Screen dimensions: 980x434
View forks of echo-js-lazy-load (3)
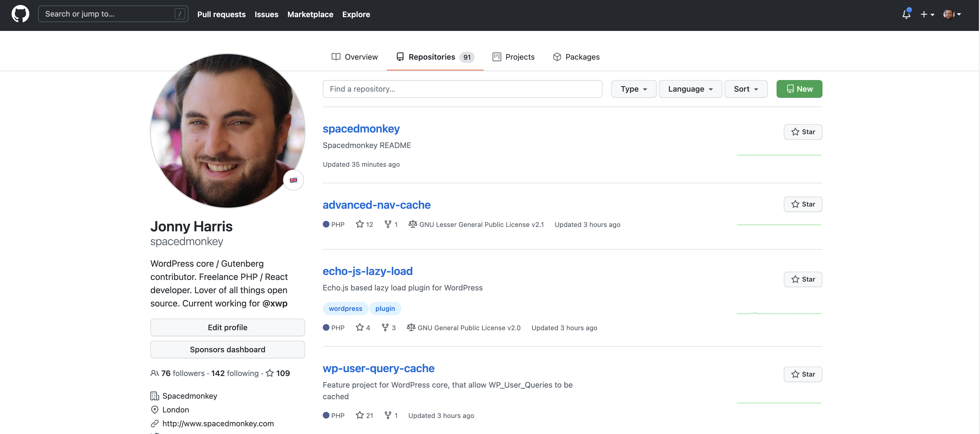click(x=389, y=328)
